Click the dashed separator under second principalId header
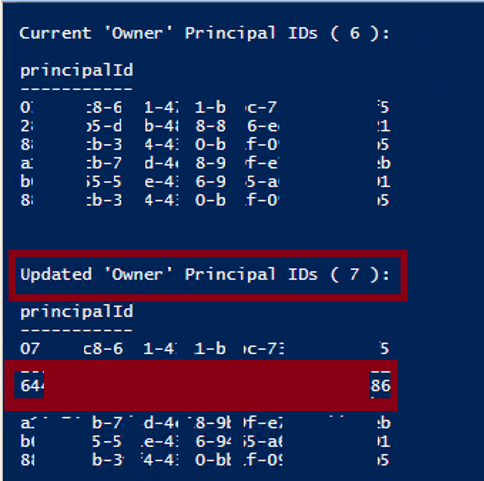Screen dimensions: 484x481 pos(76,330)
